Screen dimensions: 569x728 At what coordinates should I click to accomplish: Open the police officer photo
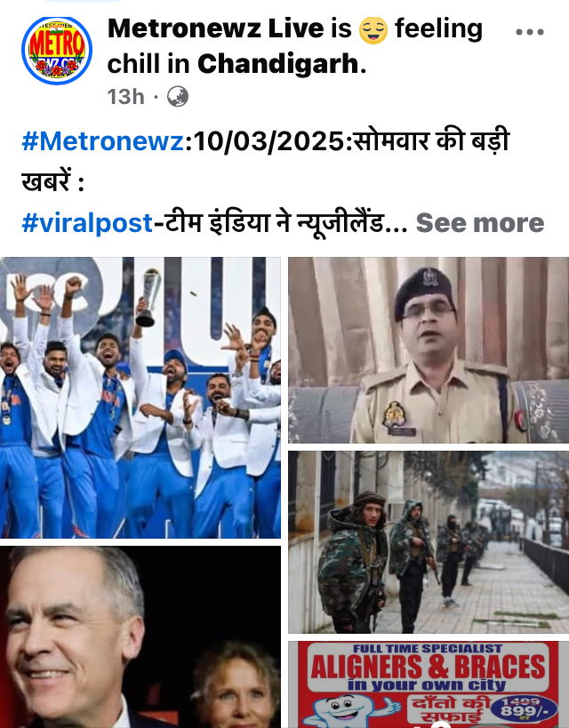click(x=429, y=350)
